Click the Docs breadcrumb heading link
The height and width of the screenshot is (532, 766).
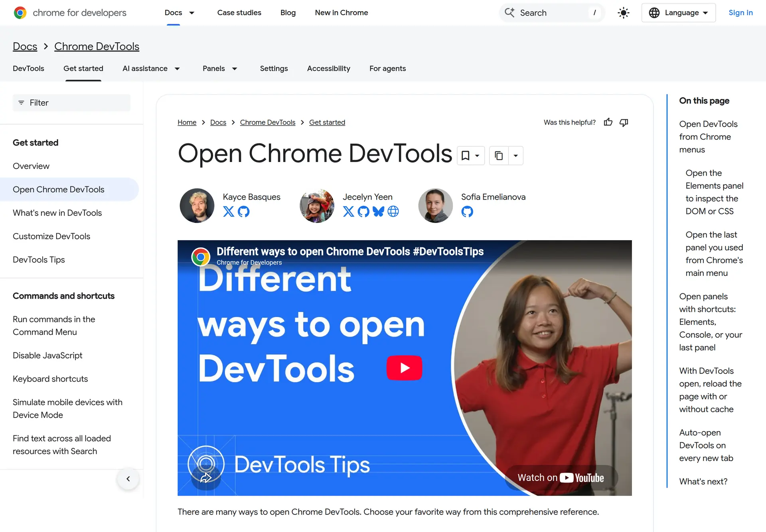click(x=25, y=46)
